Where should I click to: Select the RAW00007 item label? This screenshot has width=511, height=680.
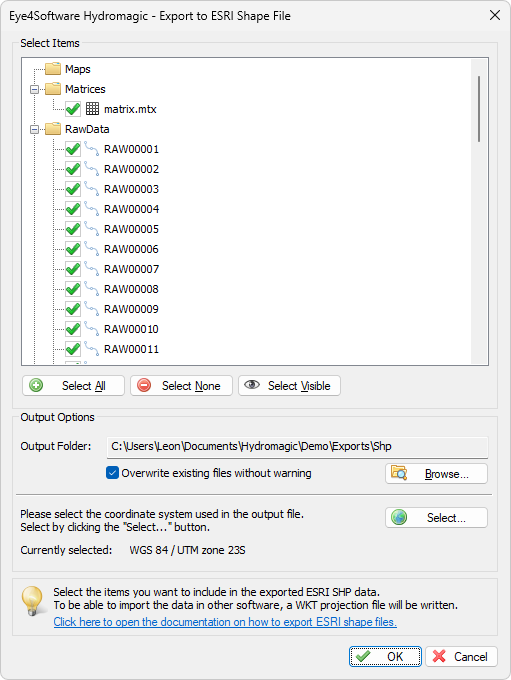coord(131,269)
